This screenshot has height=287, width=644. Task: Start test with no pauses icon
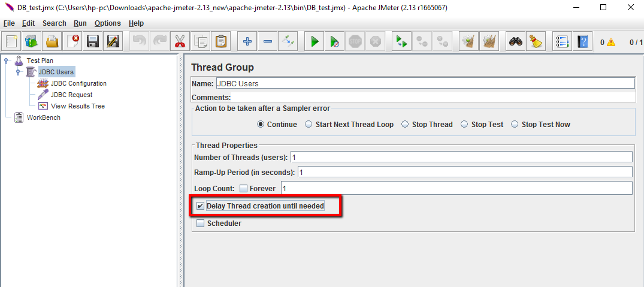pos(334,41)
